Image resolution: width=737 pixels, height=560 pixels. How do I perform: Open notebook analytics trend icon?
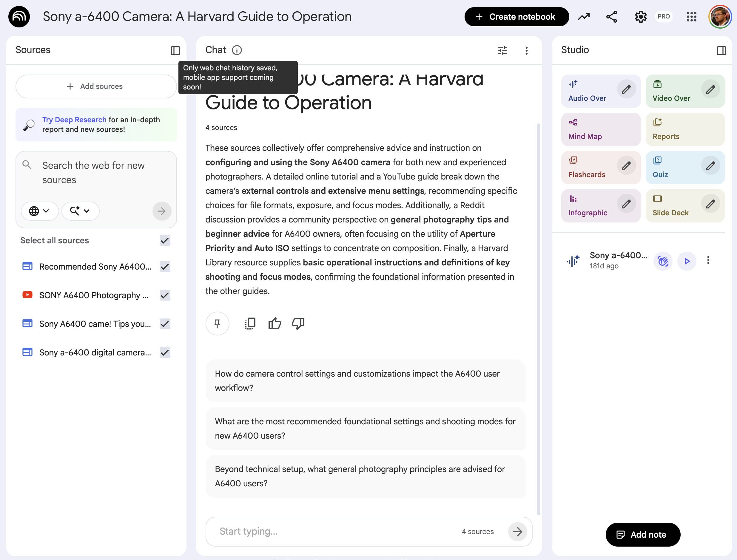[584, 17]
